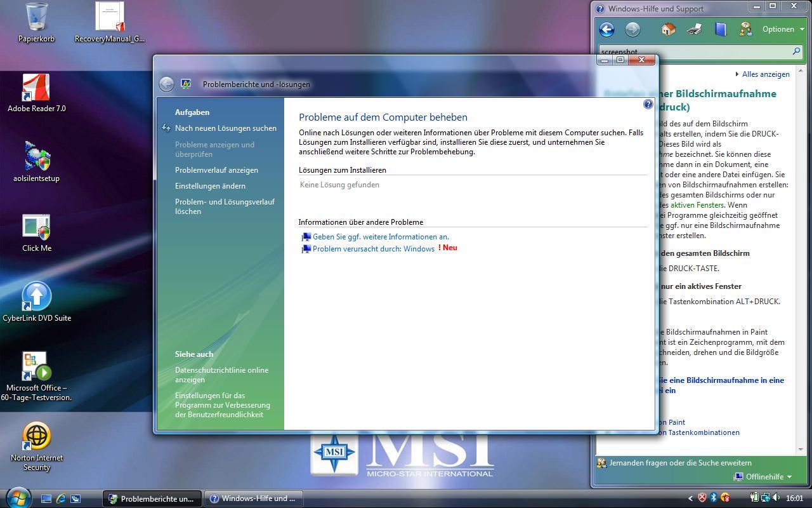
Task: Expand the Optionen dropdown menu
Action: tap(783, 29)
